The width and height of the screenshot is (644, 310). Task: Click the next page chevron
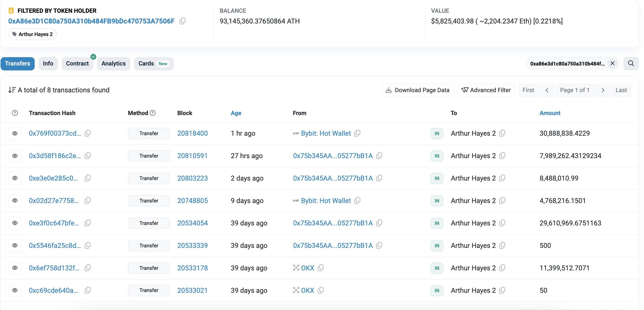(x=603, y=90)
